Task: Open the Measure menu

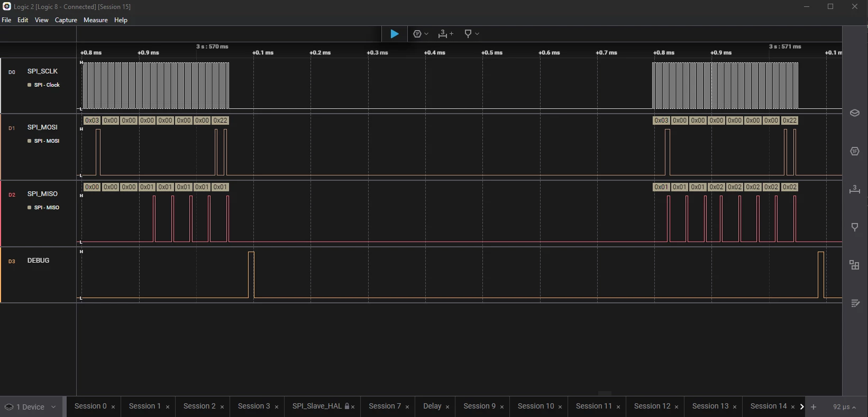Action: 96,20
